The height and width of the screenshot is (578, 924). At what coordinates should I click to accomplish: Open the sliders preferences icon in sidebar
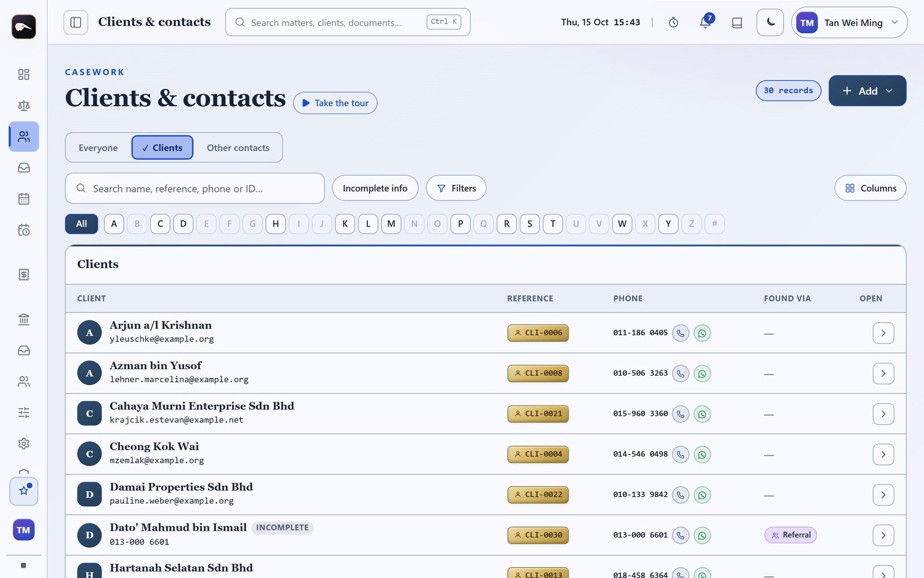tap(24, 412)
